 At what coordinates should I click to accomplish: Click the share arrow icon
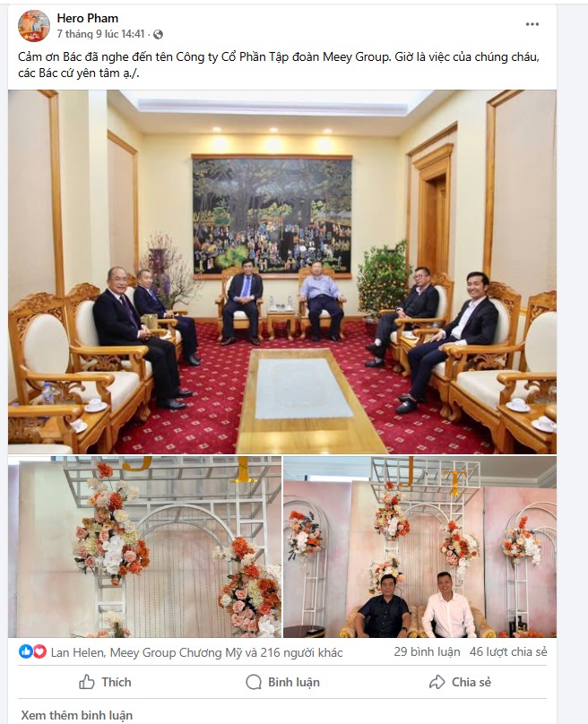(x=437, y=682)
